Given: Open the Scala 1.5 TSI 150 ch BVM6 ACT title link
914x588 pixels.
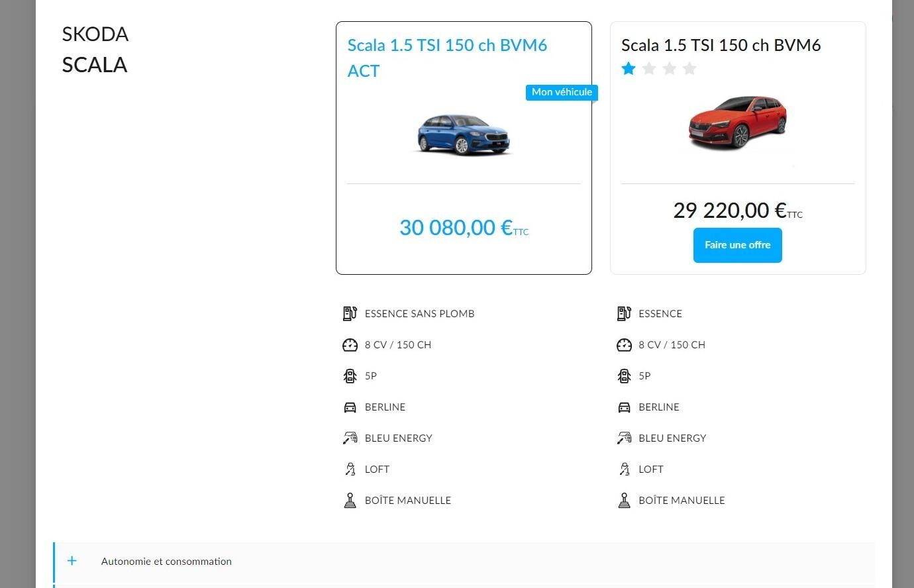Looking at the screenshot, I should [x=447, y=58].
